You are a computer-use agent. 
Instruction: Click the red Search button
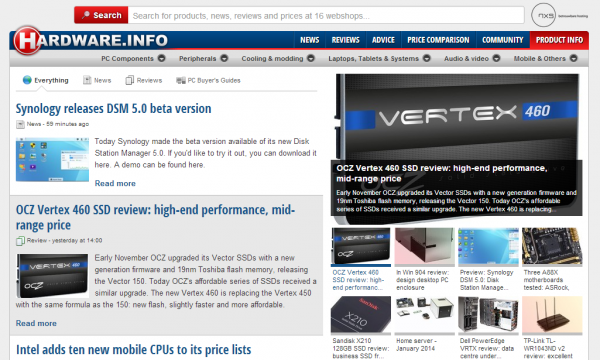tap(101, 15)
